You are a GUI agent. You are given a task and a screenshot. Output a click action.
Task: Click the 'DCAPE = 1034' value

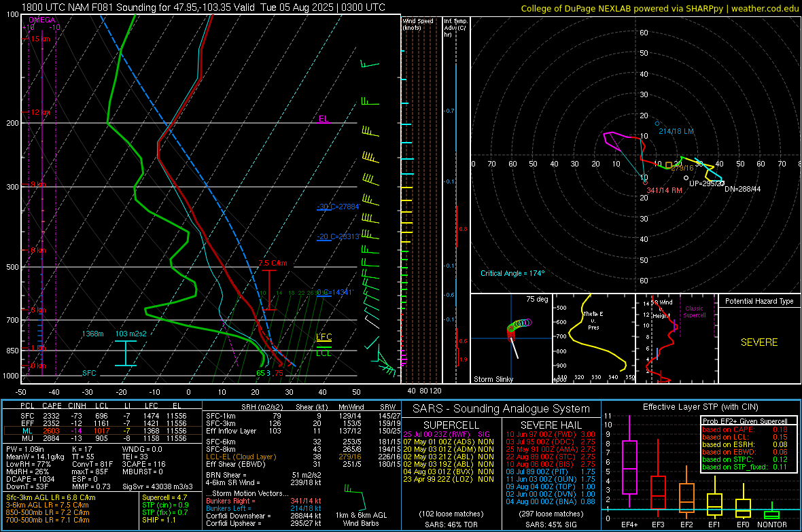pos(30,479)
